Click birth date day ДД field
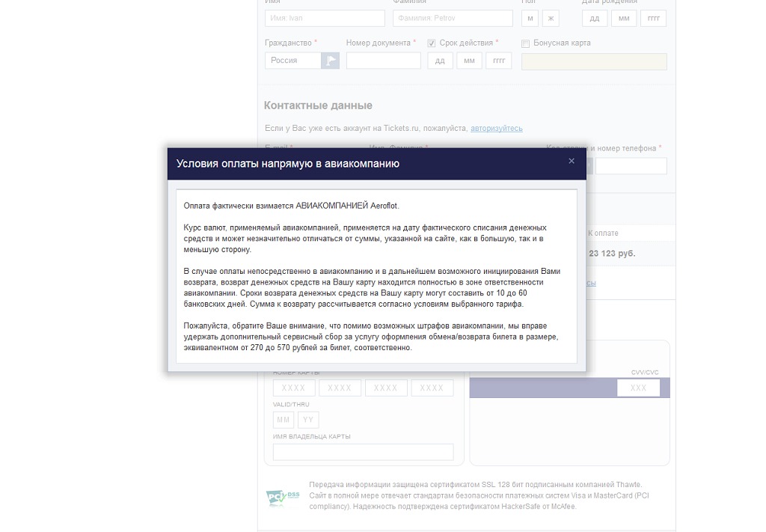Image resolution: width=766 pixels, height=532 pixels. click(x=594, y=18)
